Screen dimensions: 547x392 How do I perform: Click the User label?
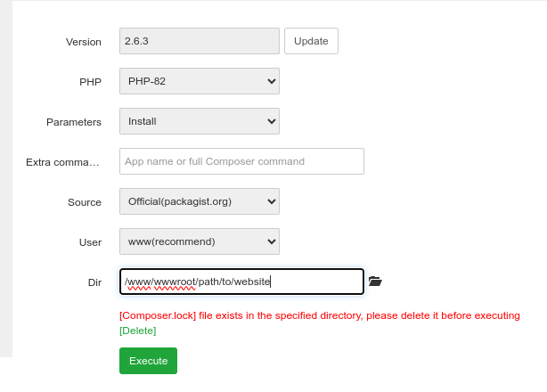[x=90, y=242]
